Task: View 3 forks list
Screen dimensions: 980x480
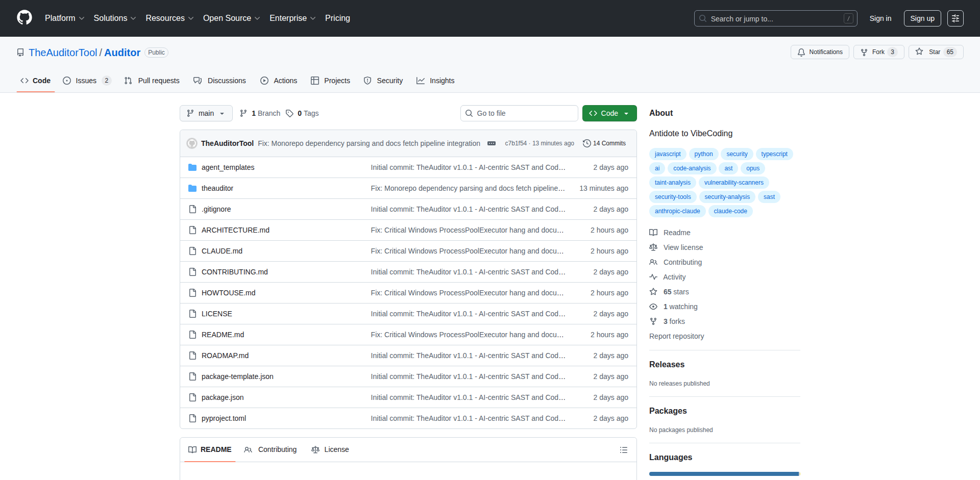Action: click(667, 321)
